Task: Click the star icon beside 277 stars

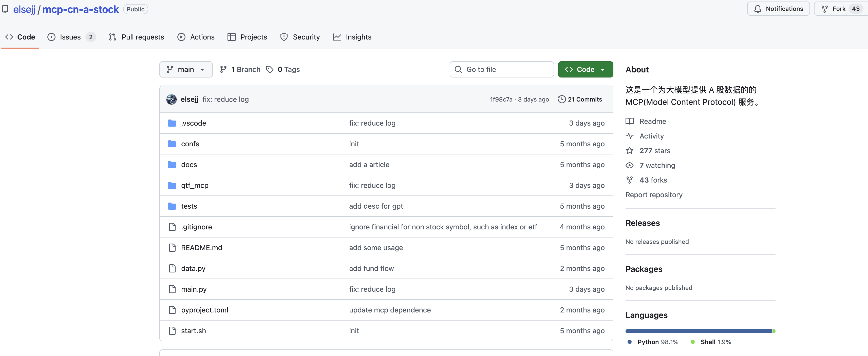Action: click(x=629, y=151)
